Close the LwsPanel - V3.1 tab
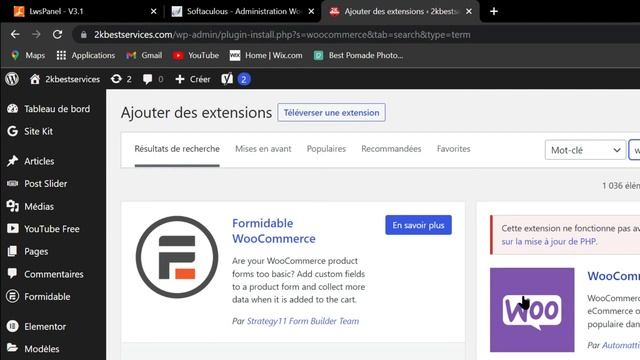 click(x=153, y=11)
